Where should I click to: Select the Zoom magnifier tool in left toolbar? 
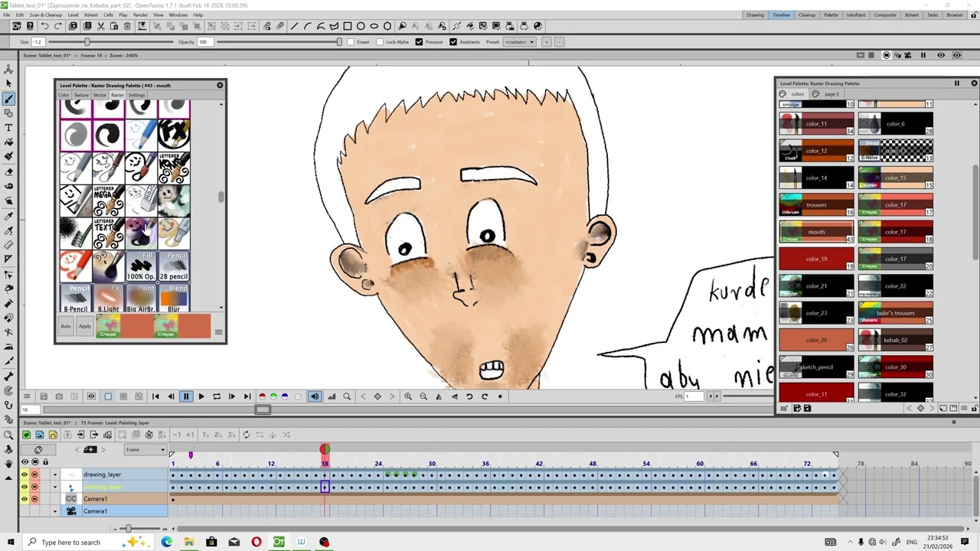click(8, 435)
